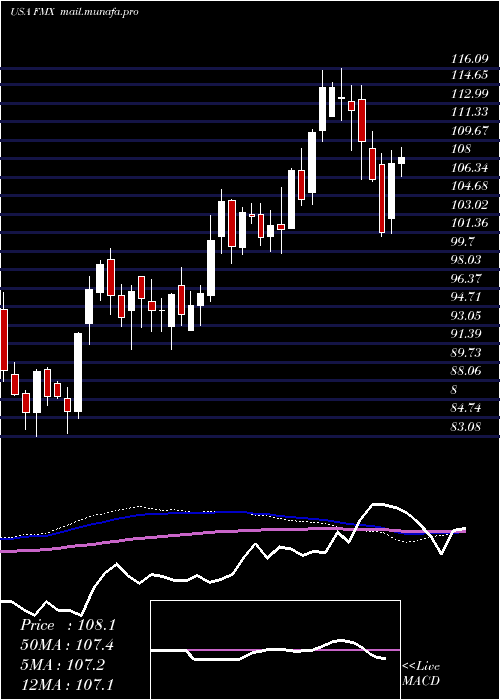Click the 104.68 price axis label
Screen dimensions: 500x700
(x=469, y=186)
